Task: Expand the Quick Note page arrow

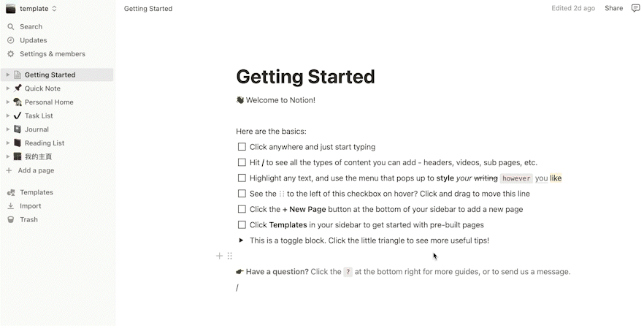Action: coord(8,88)
